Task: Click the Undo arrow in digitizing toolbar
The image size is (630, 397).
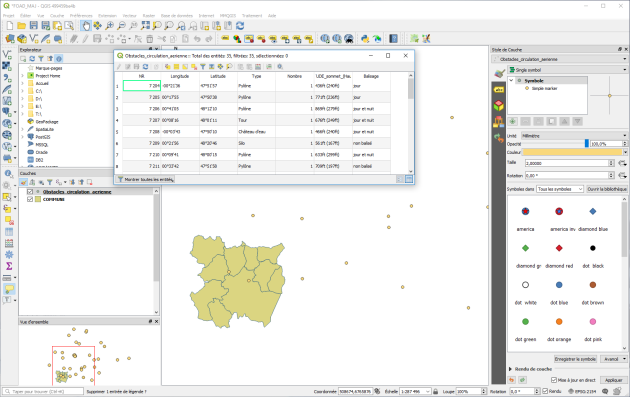Action: tap(197, 39)
